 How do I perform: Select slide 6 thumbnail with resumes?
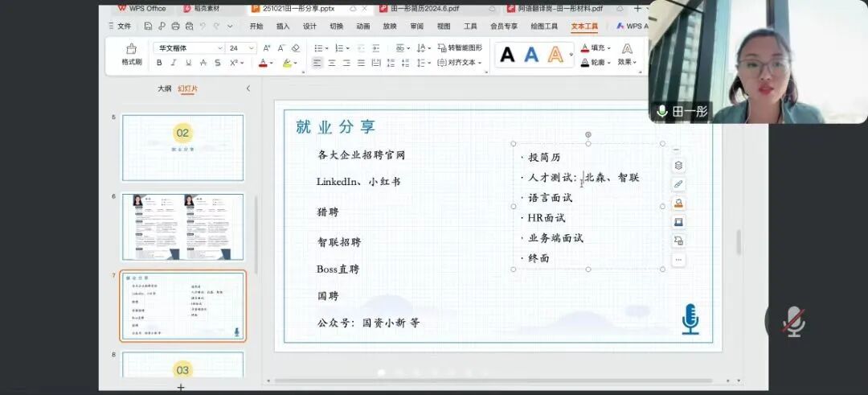pos(182,227)
